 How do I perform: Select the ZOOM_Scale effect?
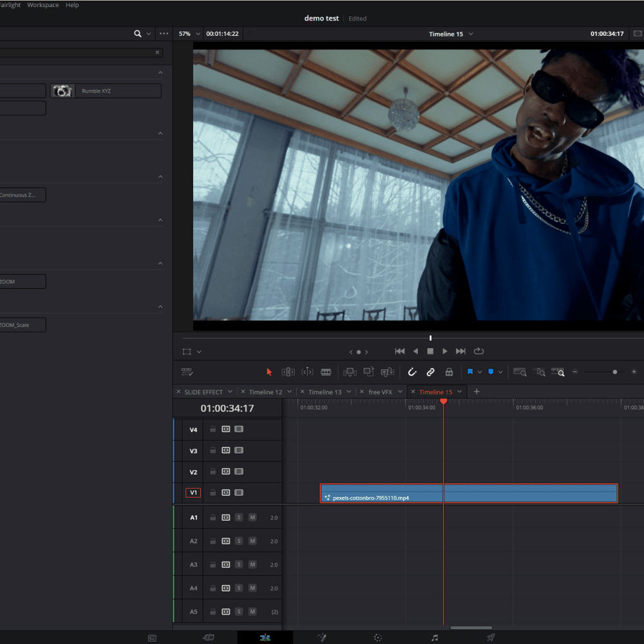coord(23,325)
